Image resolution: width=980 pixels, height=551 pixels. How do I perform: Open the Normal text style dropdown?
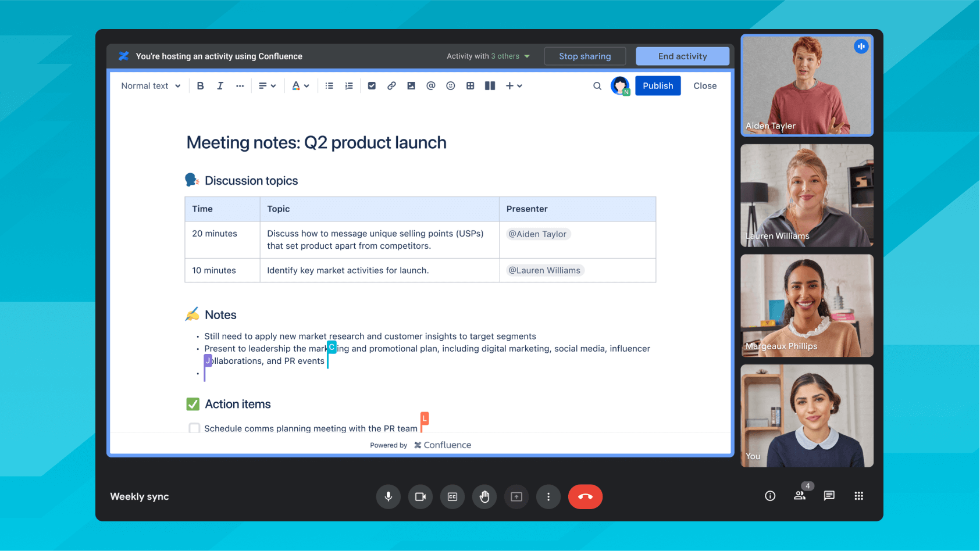tap(151, 86)
